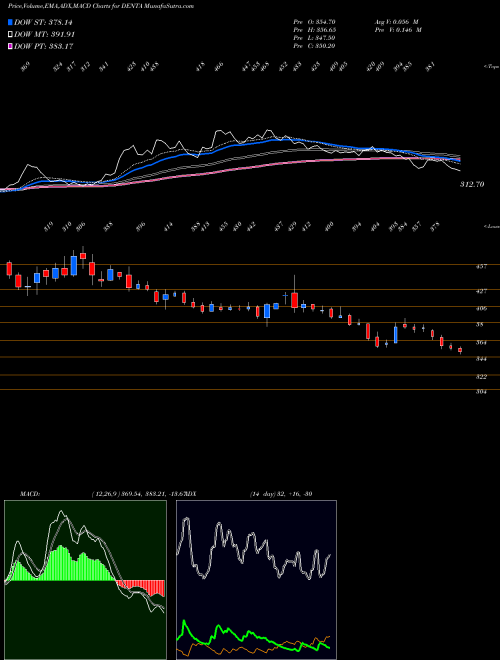Image resolution: width=500 pixels, height=660 pixels.
Task: Click the highest peak of green MACD histogram
Action: [62, 563]
